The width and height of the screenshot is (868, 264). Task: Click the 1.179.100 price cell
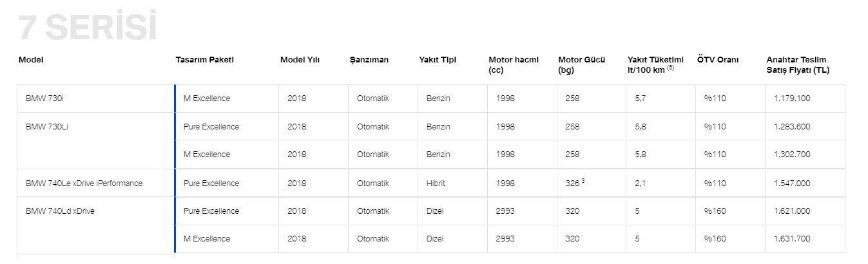[792, 99]
